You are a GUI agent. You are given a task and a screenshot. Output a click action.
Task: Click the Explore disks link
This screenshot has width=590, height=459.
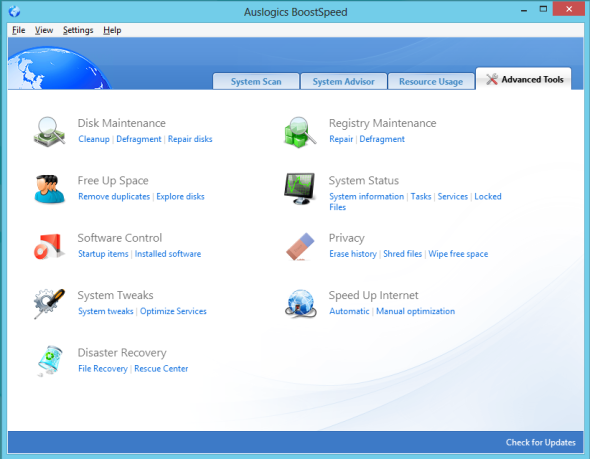pyautogui.click(x=180, y=196)
